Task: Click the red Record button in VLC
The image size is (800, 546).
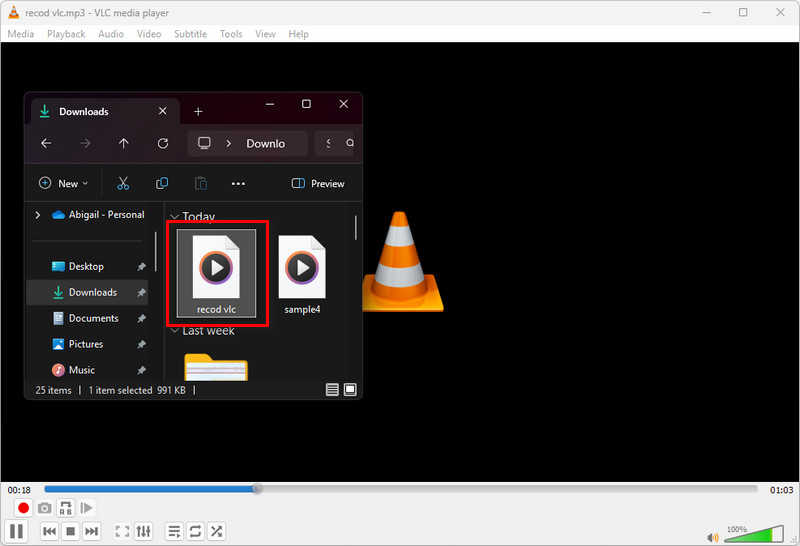Action: click(x=23, y=508)
